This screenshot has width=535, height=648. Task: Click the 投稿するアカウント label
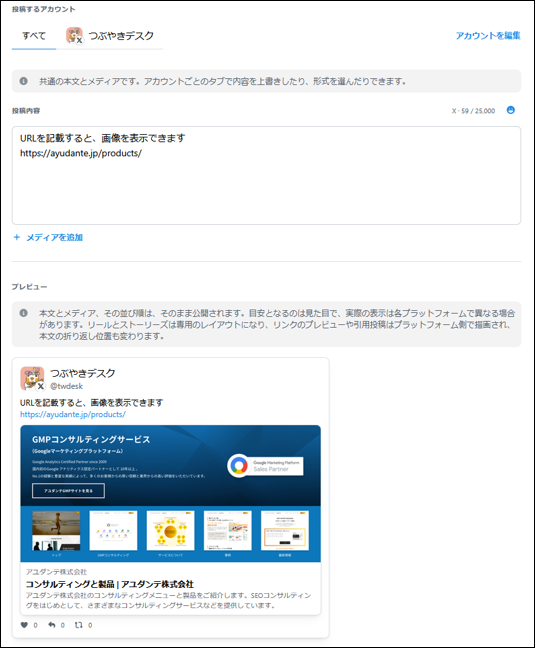coord(43,9)
